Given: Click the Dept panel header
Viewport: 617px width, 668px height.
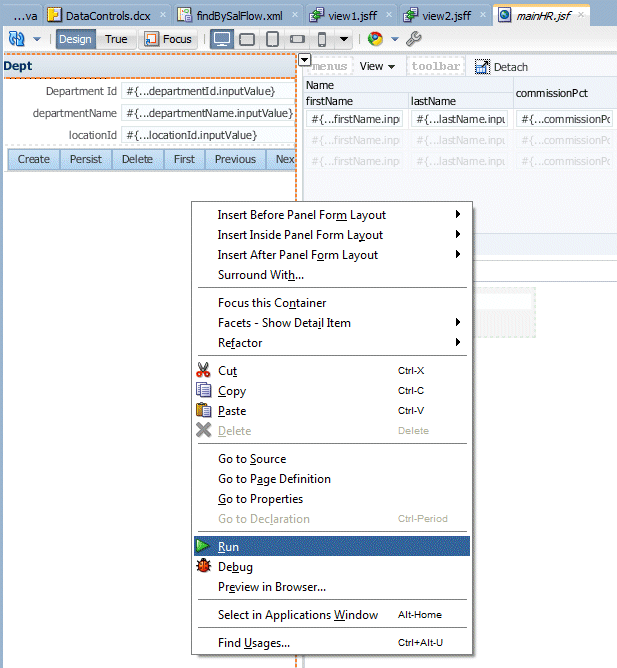Looking at the screenshot, I should pos(150,66).
